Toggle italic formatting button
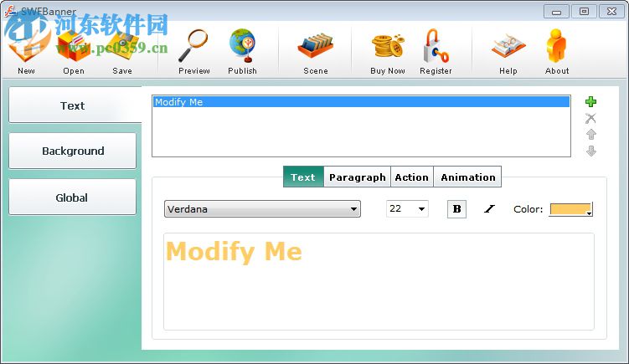This screenshot has height=364, width=629. (489, 209)
